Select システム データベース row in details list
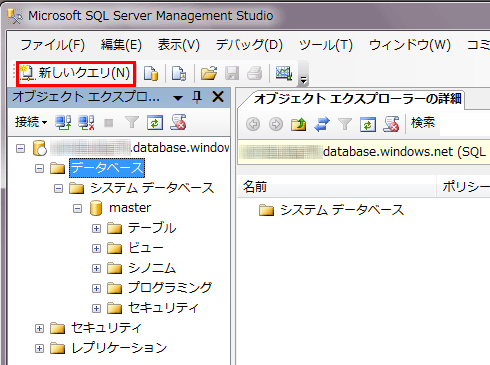Image resolution: width=490 pixels, height=365 pixels. tap(341, 210)
